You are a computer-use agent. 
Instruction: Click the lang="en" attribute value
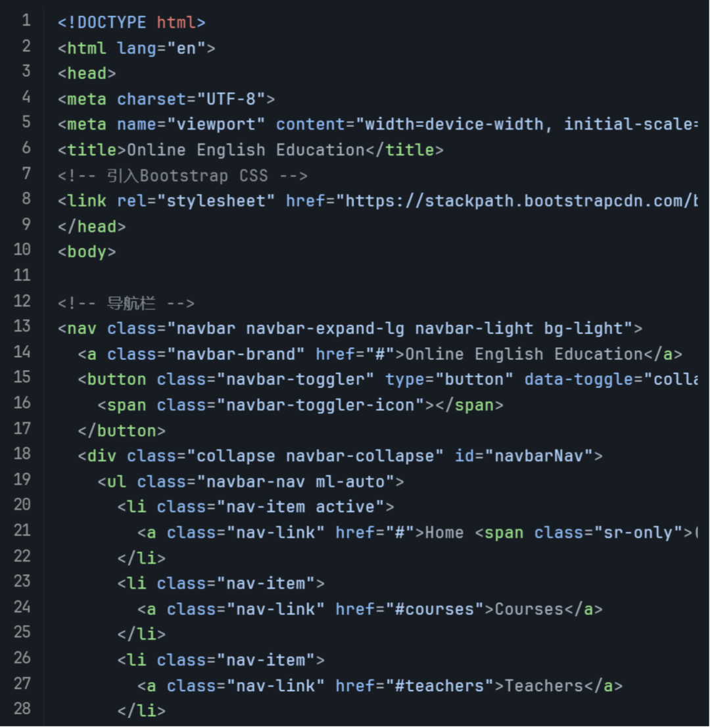tap(186, 48)
